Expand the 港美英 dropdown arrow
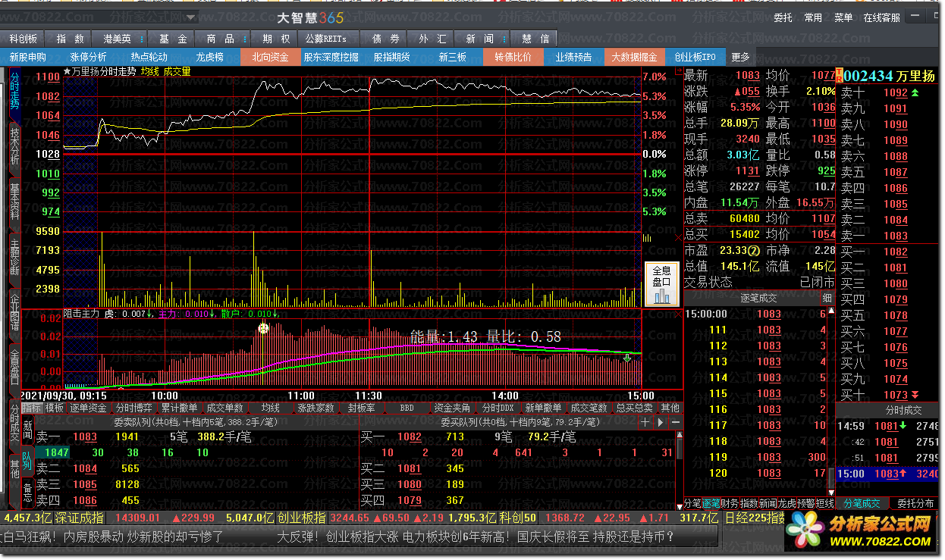The width and height of the screenshot is (945, 560). click(x=141, y=39)
